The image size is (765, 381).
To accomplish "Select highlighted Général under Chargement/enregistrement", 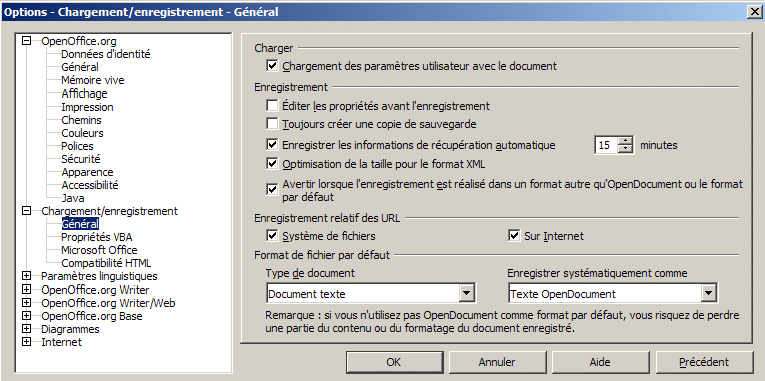I will point(80,224).
